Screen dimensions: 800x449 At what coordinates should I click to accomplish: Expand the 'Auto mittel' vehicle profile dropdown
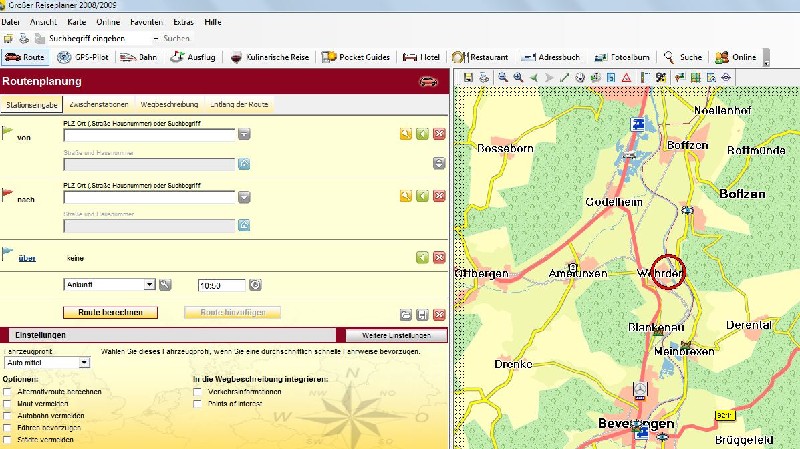pyautogui.click(x=84, y=362)
